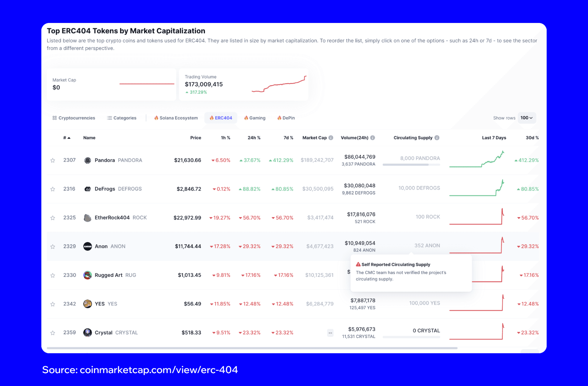Sort by the 1h % column header
588x386 pixels.
pos(226,138)
